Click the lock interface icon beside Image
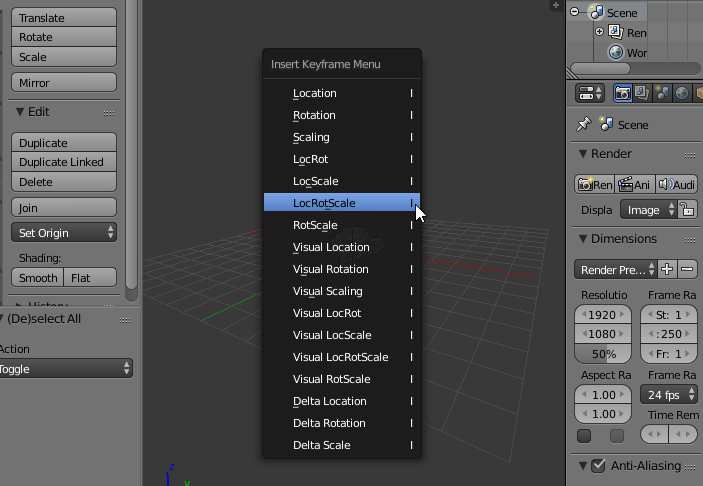 coord(687,209)
